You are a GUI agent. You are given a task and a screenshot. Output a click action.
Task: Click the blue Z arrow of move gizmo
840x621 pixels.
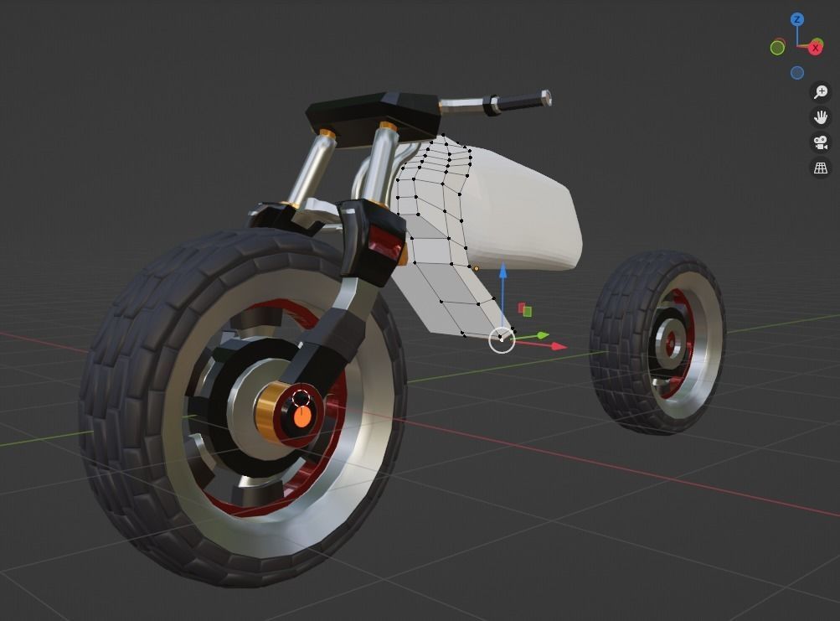tap(502, 271)
